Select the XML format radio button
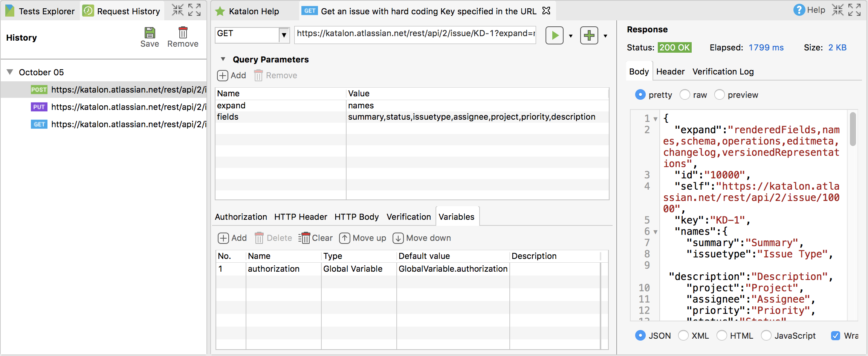868x356 pixels. pyautogui.click(x=683, y=335)
